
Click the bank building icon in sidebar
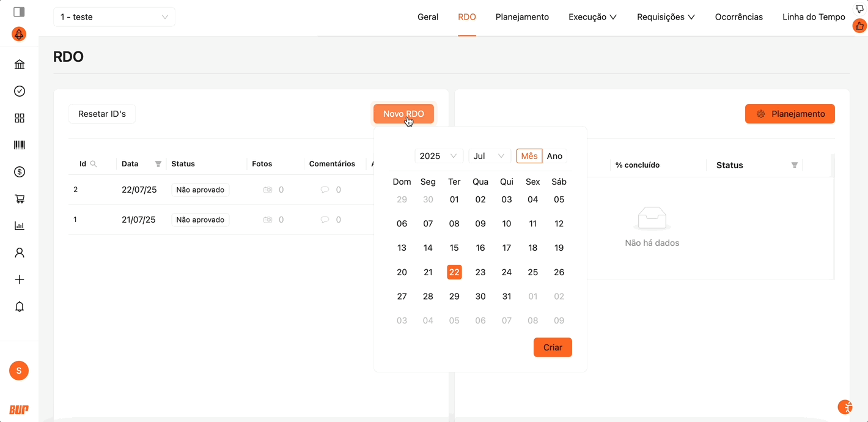(x=20, y=64)
